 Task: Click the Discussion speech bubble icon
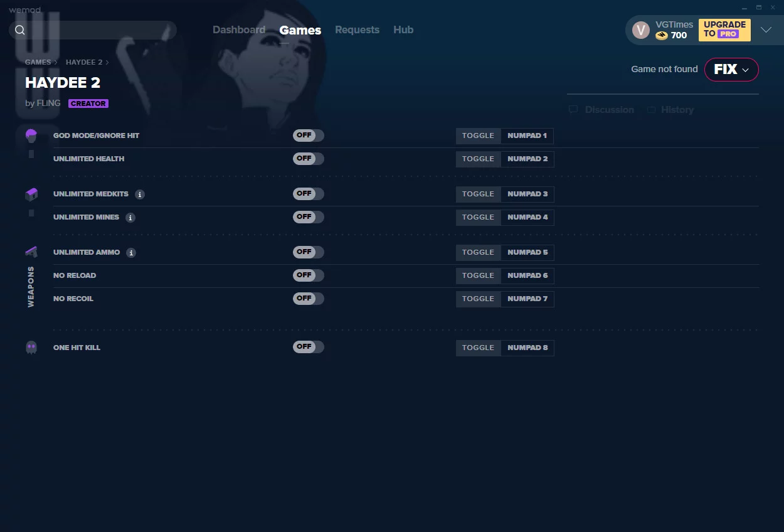[573, 110]
